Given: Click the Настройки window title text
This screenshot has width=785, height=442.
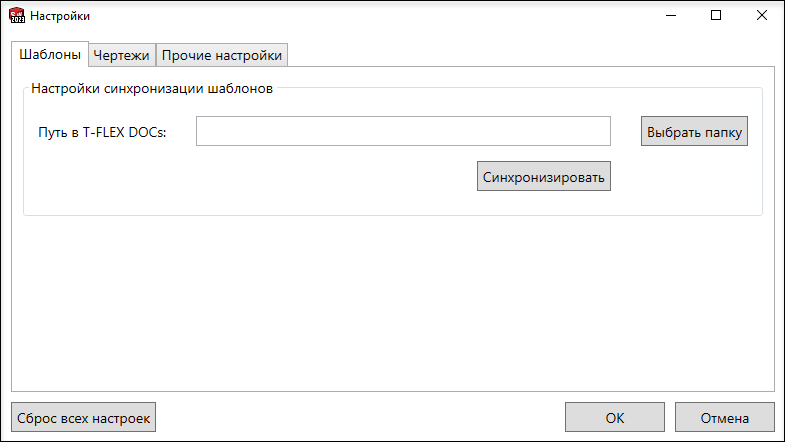Looking at the screenshot, I should point(60,16).
